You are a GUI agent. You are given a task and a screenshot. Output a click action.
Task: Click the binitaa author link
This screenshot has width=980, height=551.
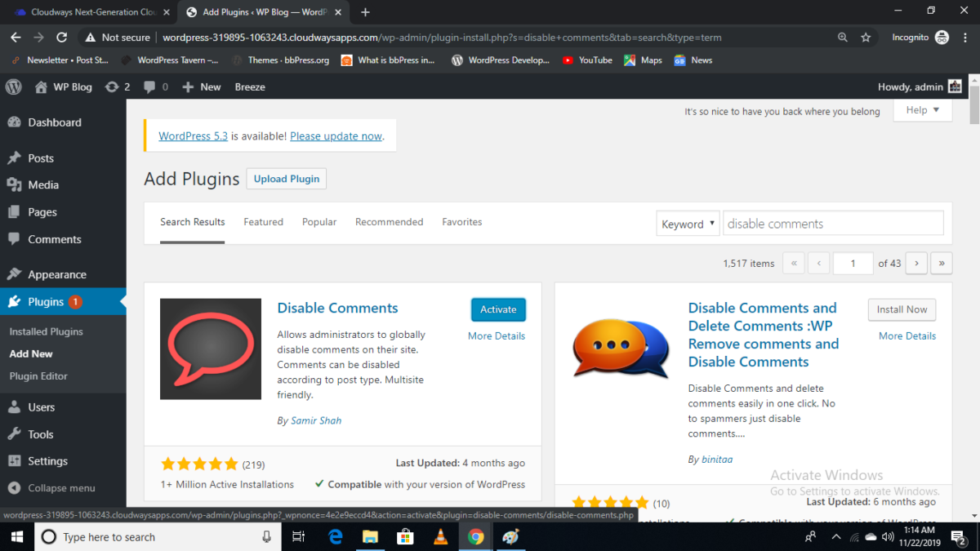tap(717, 460)
